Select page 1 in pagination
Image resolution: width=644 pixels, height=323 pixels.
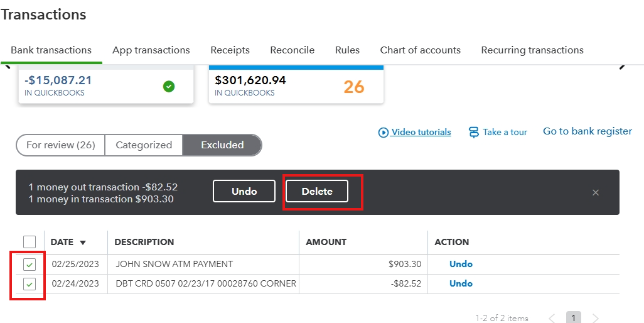point(574,318)
